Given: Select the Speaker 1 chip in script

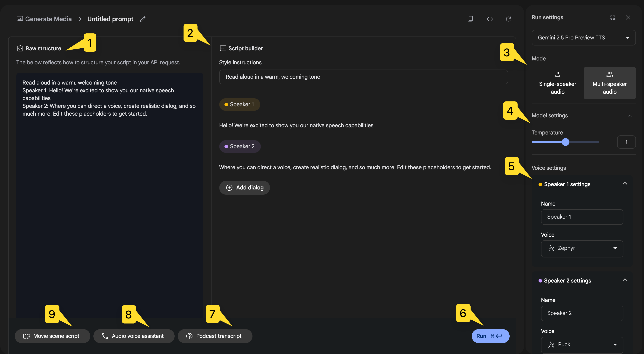Looking at the screenshot, I should click(x=239, y=105).
